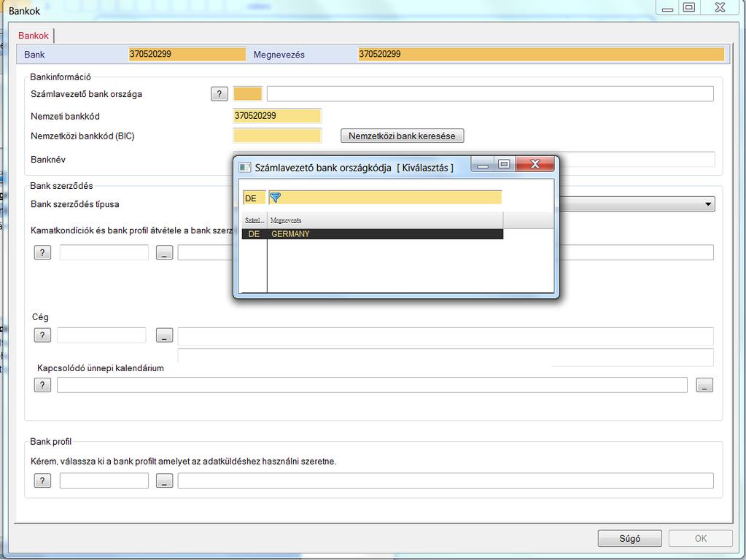Click the Bank profil clear underscore button
The width and height of the screenshot is (746, 560).
click(165, 481)
